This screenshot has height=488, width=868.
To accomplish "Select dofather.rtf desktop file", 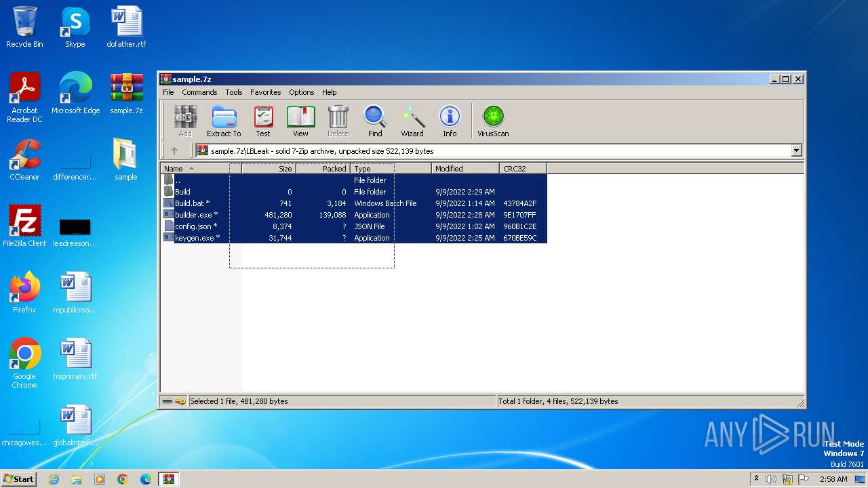I will pos(126,27).
